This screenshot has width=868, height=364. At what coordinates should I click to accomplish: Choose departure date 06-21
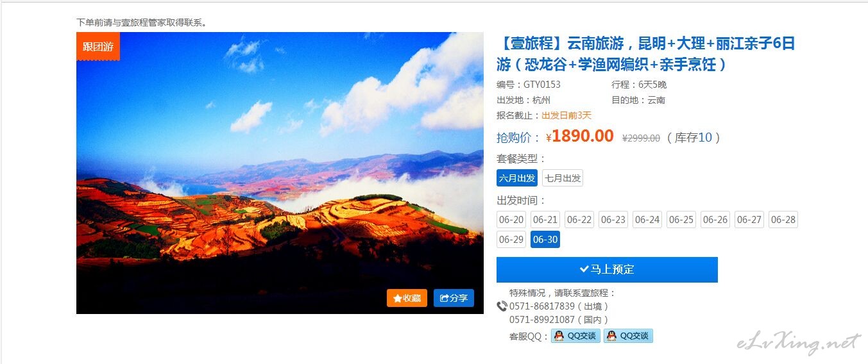545,220
